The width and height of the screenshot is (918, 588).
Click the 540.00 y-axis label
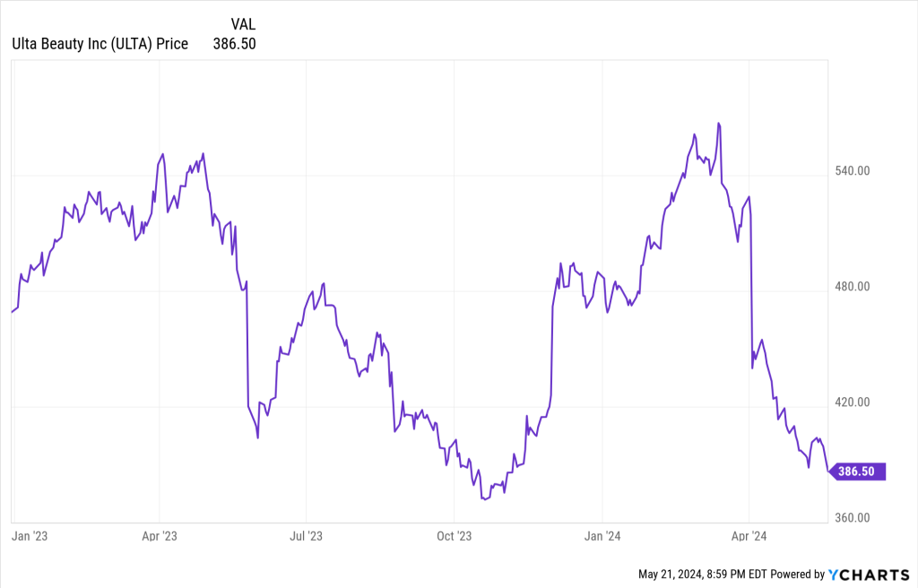click(x=851, y=171)
